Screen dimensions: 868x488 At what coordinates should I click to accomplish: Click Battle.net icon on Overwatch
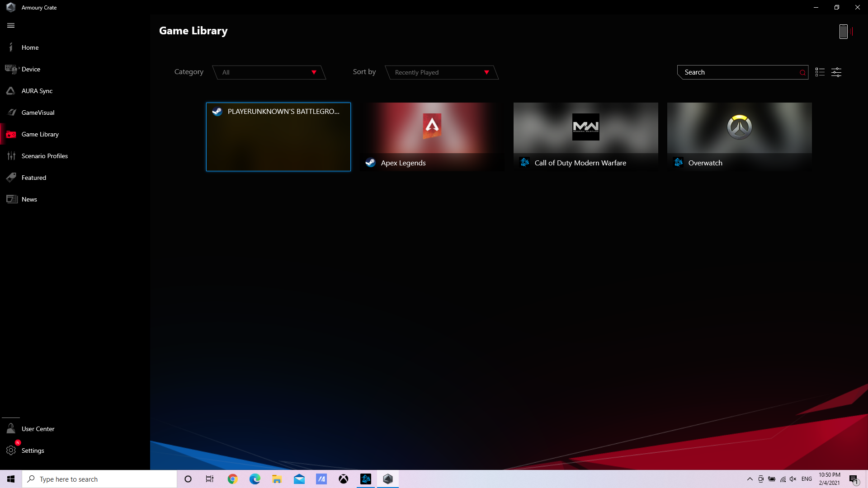(x=678, y=162)
